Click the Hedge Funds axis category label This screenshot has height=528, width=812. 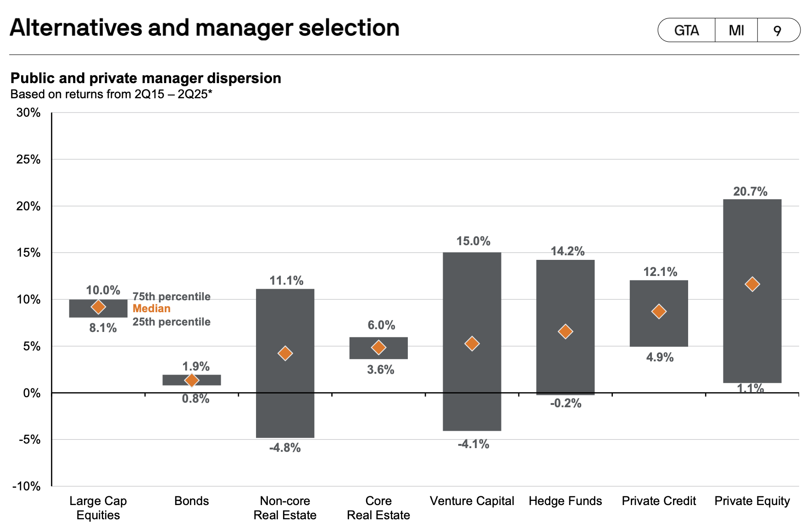point(565,501)
